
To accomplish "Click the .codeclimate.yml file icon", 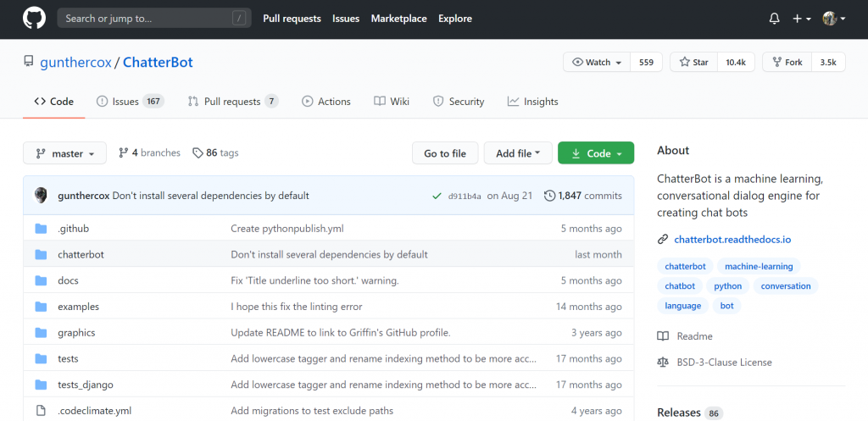I will [x=41, y=411].
